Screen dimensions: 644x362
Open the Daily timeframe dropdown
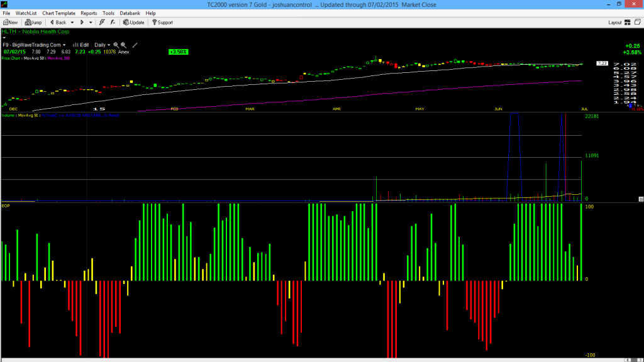[103, 45]
